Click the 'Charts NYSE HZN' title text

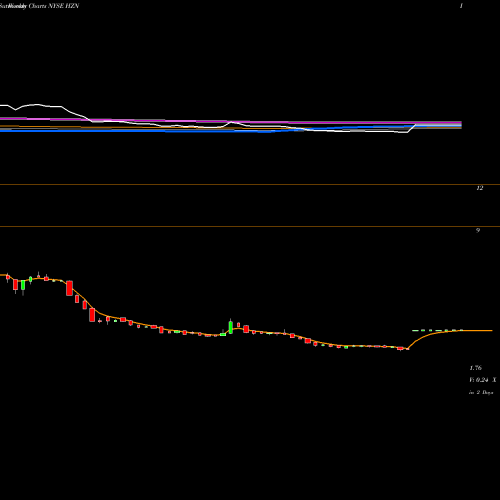pyautogui.click(x=54, y=6)
